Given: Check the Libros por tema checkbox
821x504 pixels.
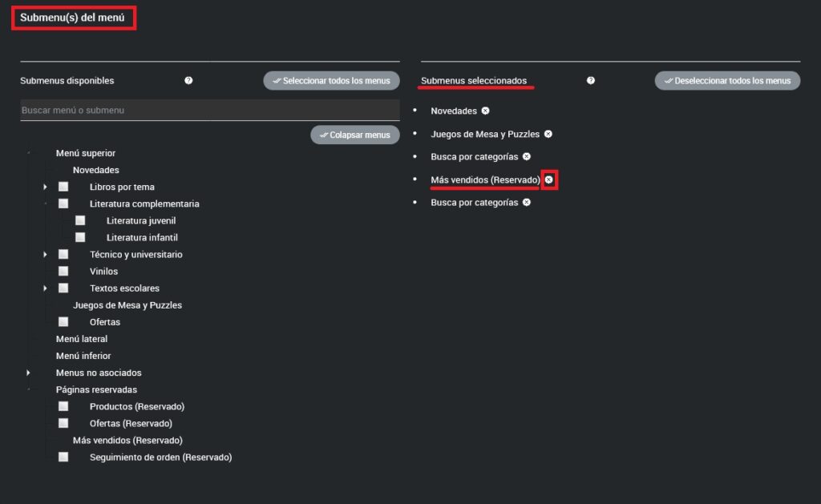Looking at the screenshot, I should (63, 187).
